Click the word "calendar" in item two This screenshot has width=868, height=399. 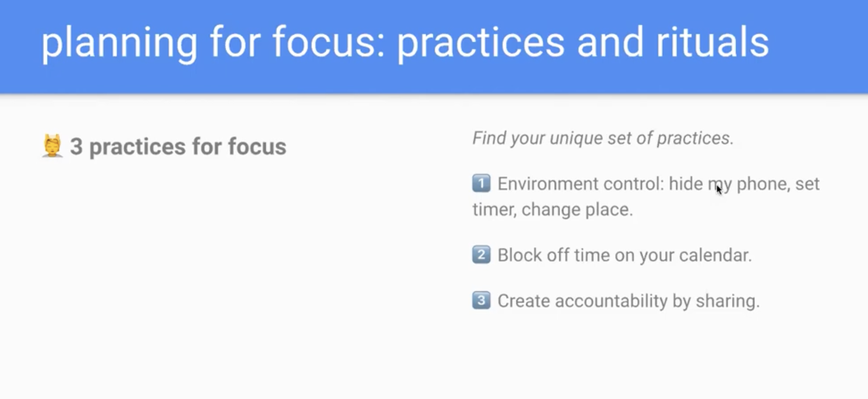coord(714,255)
